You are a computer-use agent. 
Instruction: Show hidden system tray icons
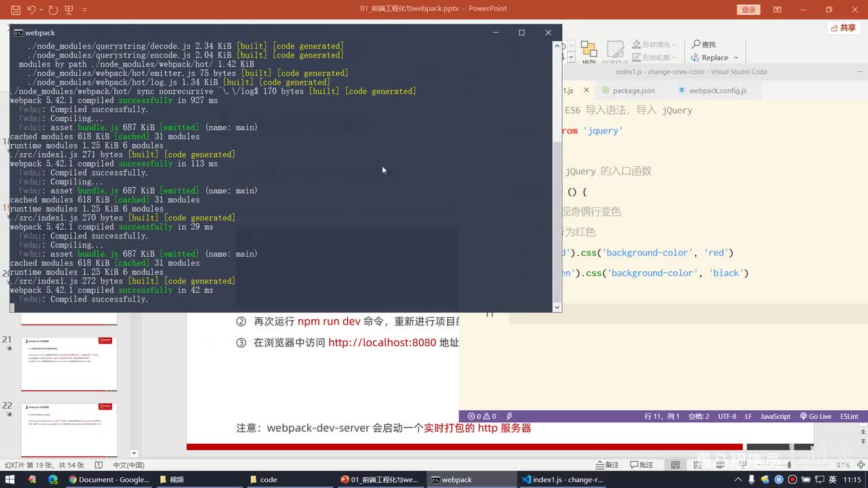coord(739,479)
